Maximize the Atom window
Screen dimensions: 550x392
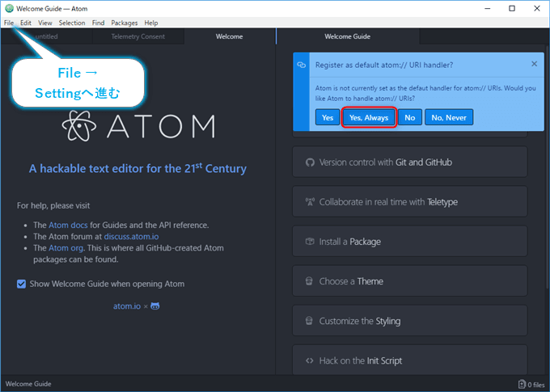point(512,8)
